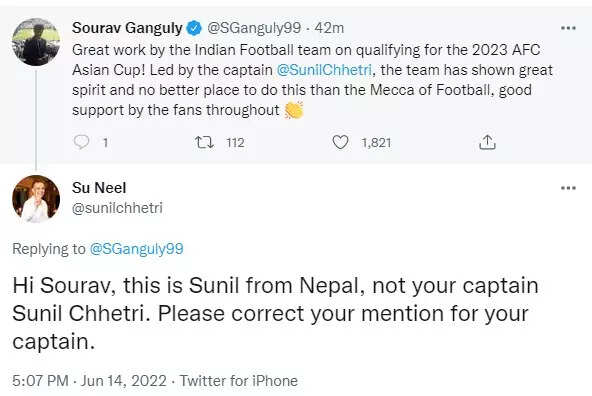Open more options on Sourav Ganguly's tweet
The image size is (592, 396).
568,28
